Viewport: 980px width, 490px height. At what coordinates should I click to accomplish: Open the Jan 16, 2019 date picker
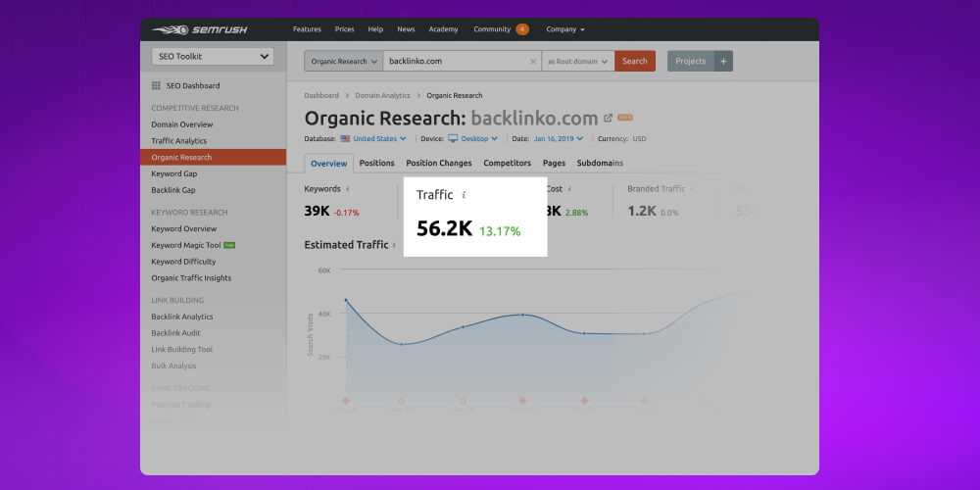point(559,139)
